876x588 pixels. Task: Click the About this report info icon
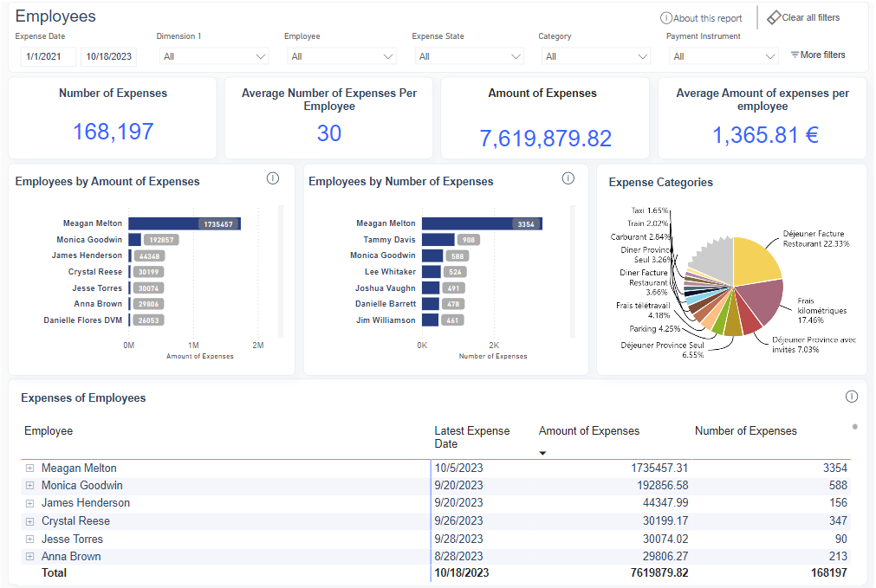pos(665,18)
